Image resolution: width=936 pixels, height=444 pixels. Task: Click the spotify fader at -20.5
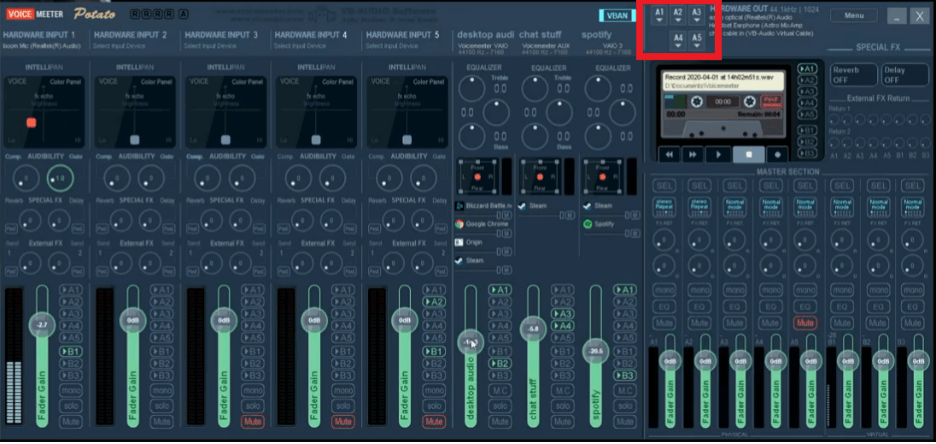coord(596,351)
